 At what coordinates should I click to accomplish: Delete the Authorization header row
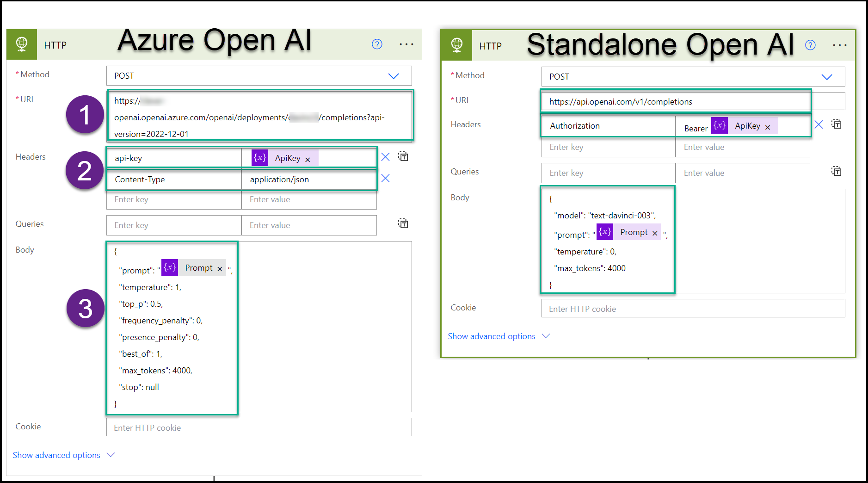pyautogui.click(x=819, y=124)
